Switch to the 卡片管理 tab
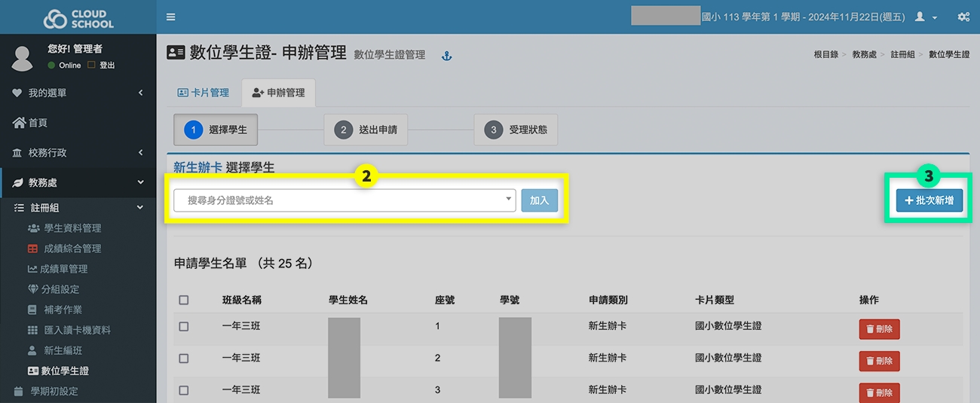980x403 pixels. [203, 93]
